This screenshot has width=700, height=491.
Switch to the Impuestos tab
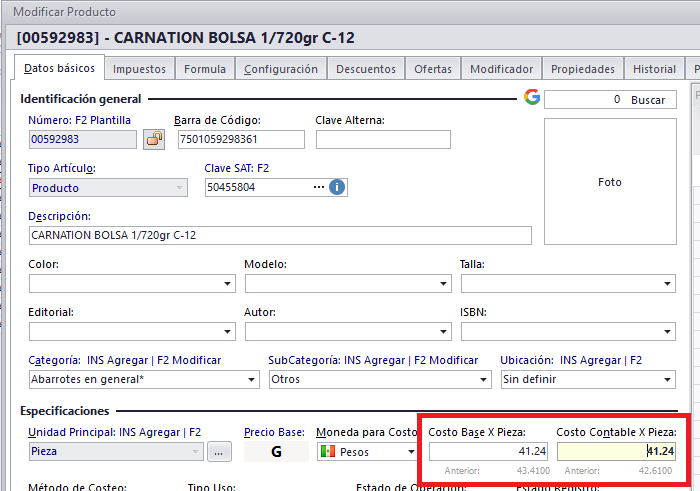(x=140, y=69)
